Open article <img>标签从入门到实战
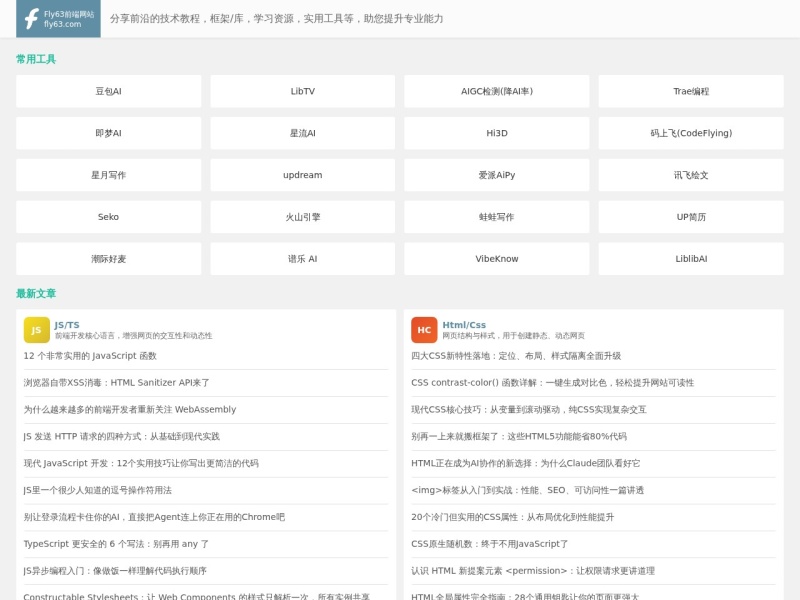This screenshot has width=800, height=600. pyautogui.click(x=528, y=490)
